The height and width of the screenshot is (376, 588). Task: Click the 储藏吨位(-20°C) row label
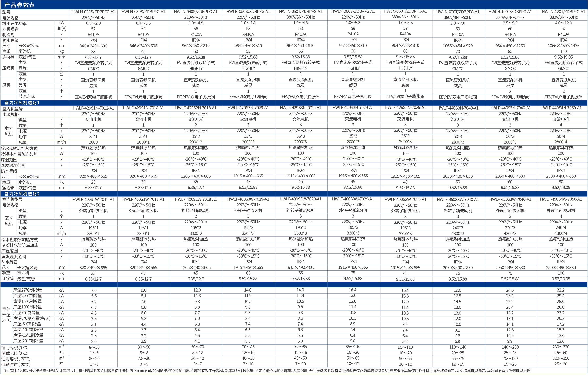click(16, 364)
